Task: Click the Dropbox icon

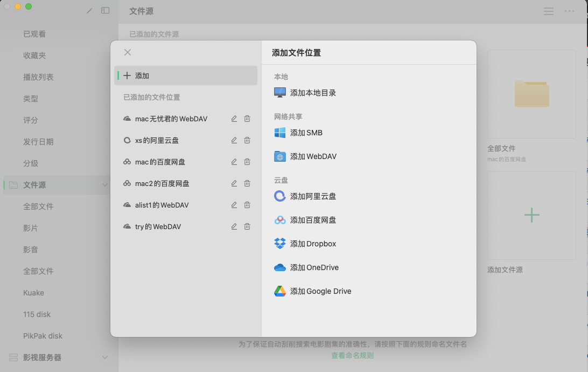Action: point(280,244)
